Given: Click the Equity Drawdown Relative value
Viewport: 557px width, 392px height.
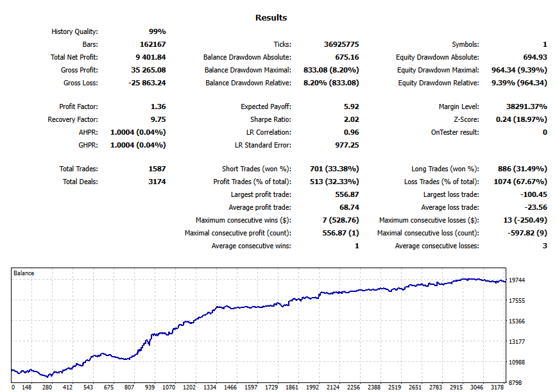Looking at the screenshot, I should [518, 83].
